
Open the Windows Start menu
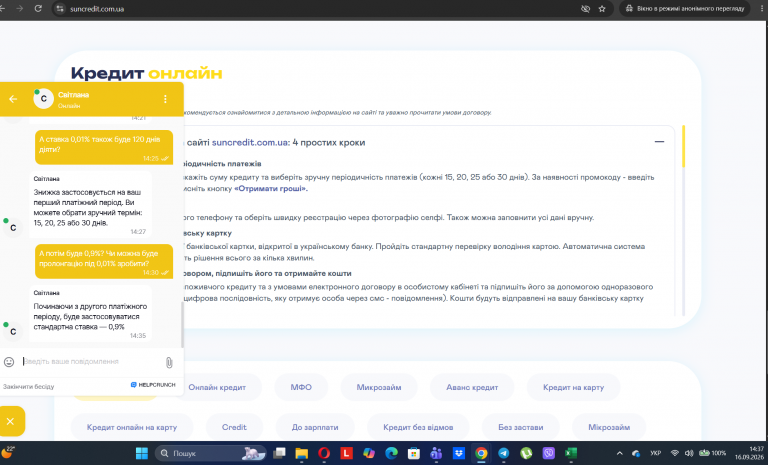[142, 453]
